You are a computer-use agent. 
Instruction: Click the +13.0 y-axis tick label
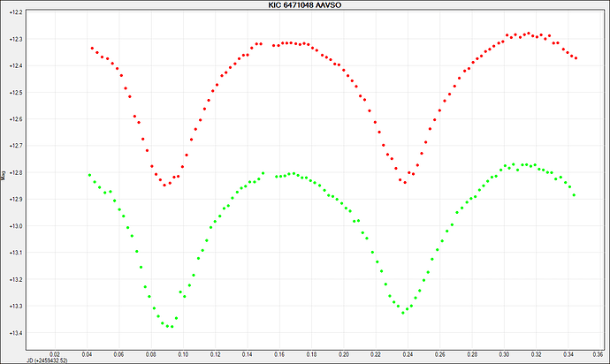(x=16, y=226)
